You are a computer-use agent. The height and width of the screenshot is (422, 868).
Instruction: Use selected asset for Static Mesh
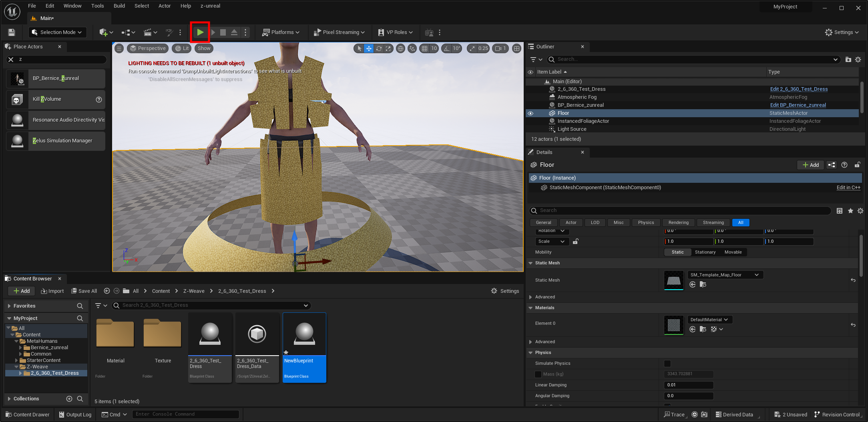pos(693,284)
